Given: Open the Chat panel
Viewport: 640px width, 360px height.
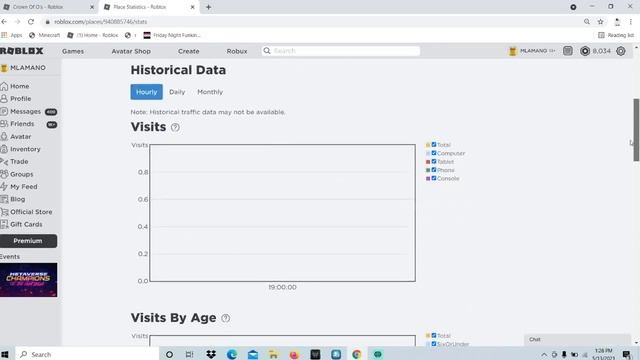Looking at the screenshot, I should point(577,340).
